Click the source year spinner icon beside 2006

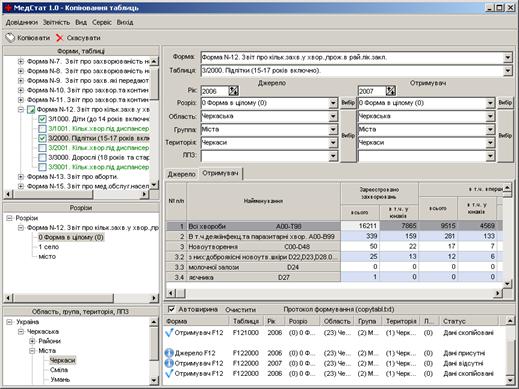[x=233, y=91]
